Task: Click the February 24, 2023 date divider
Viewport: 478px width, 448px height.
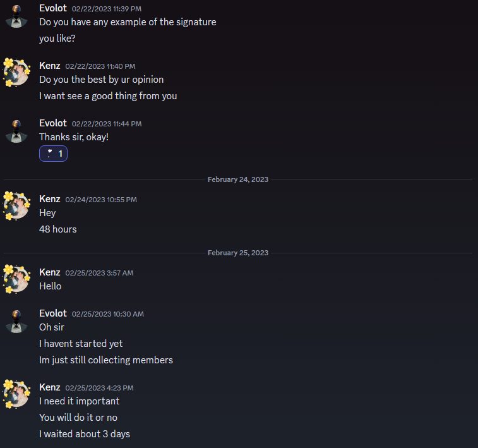Action: click(x=238, y=179)
